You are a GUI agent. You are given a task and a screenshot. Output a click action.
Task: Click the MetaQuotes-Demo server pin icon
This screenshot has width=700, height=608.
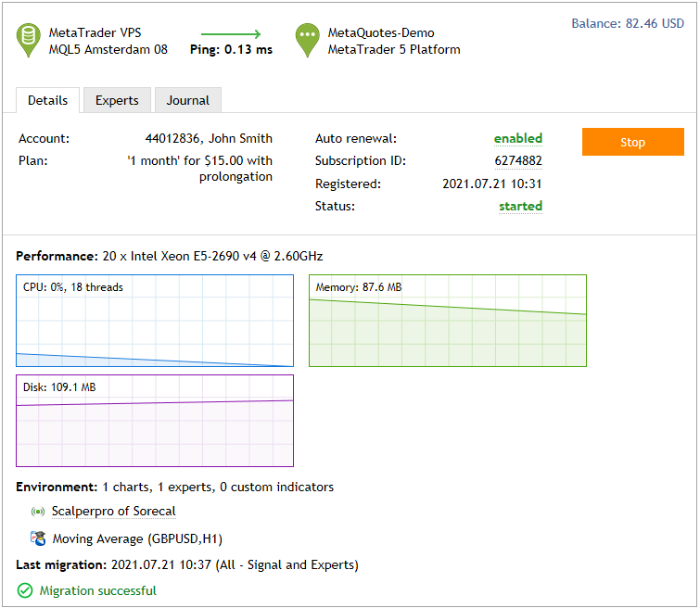pyautogui.click(x=307, y=40)
